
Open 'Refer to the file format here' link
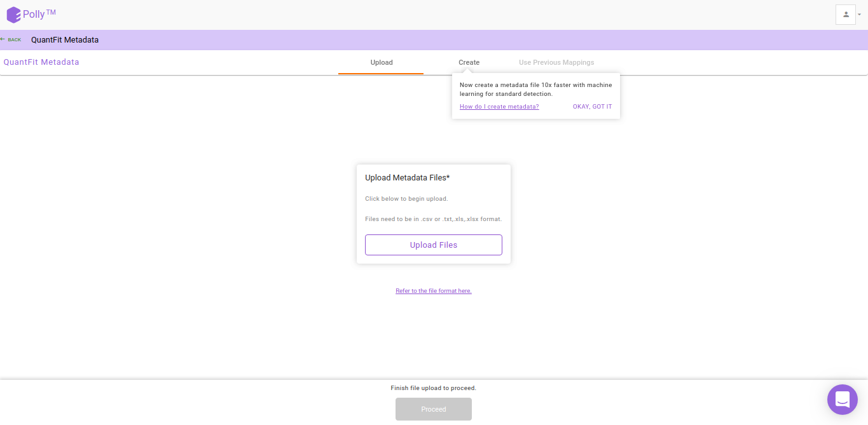coord(434,291)
